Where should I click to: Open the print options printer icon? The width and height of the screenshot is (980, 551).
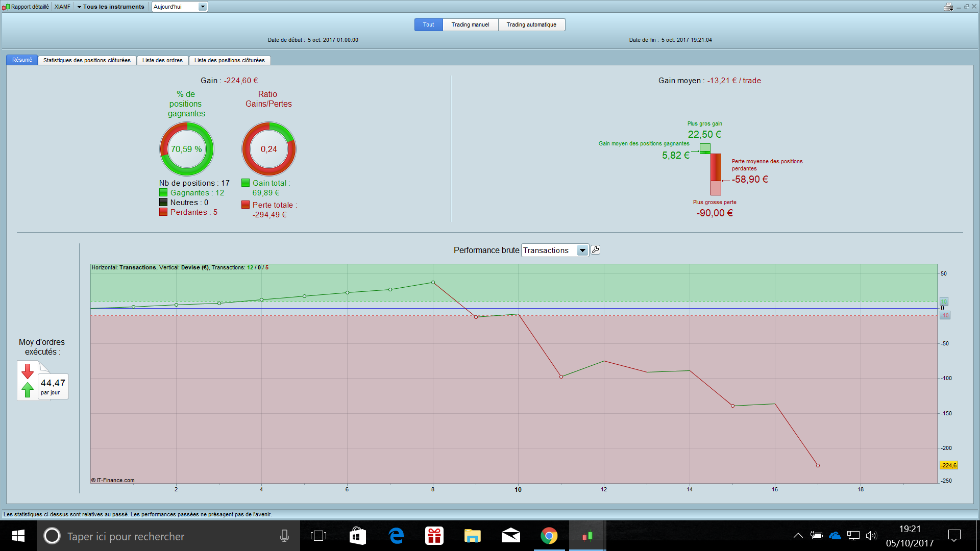tap(948, 7)
